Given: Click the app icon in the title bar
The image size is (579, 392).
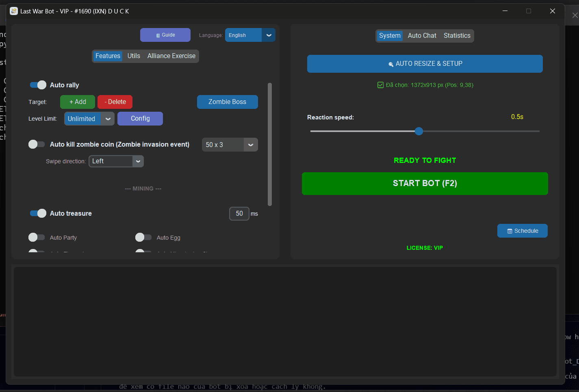Looking at the screenshot, I should [x=14, y=11].
